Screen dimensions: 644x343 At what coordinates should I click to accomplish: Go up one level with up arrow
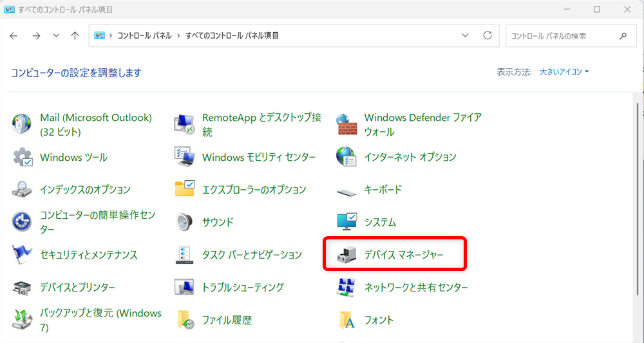(x=75, y=35)
